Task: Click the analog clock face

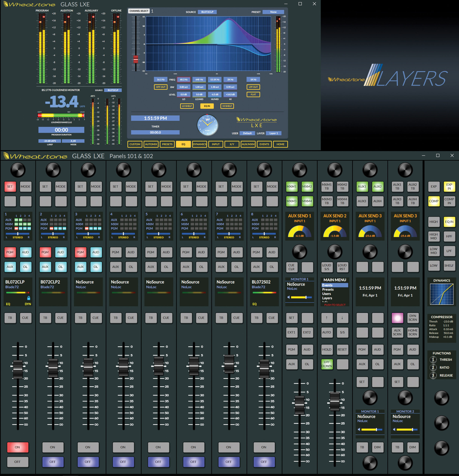Action: pos(207,125)
